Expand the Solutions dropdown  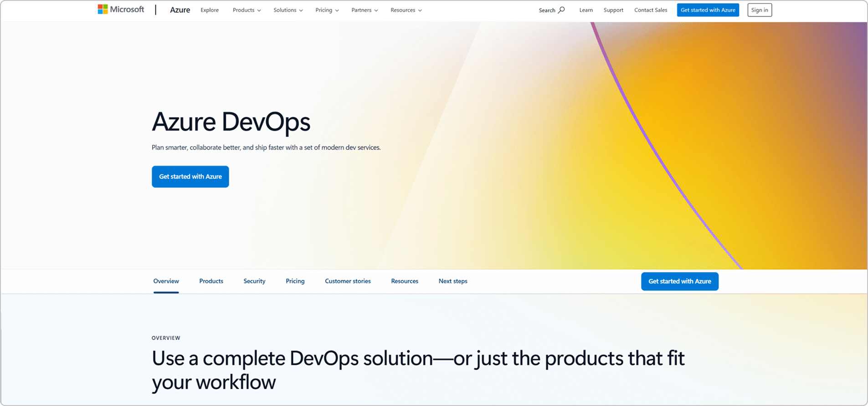click(x=288, y=10)
